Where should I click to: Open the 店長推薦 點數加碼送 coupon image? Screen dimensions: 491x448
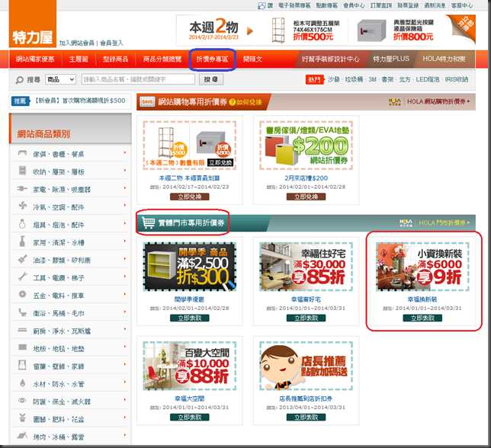(x=306, y=366)
